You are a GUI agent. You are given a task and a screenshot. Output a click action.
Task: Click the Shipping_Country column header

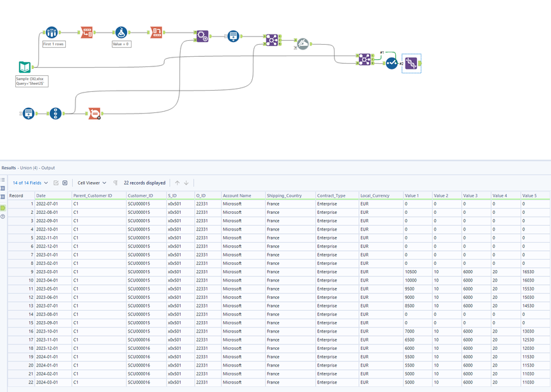[x=291, y=195]
